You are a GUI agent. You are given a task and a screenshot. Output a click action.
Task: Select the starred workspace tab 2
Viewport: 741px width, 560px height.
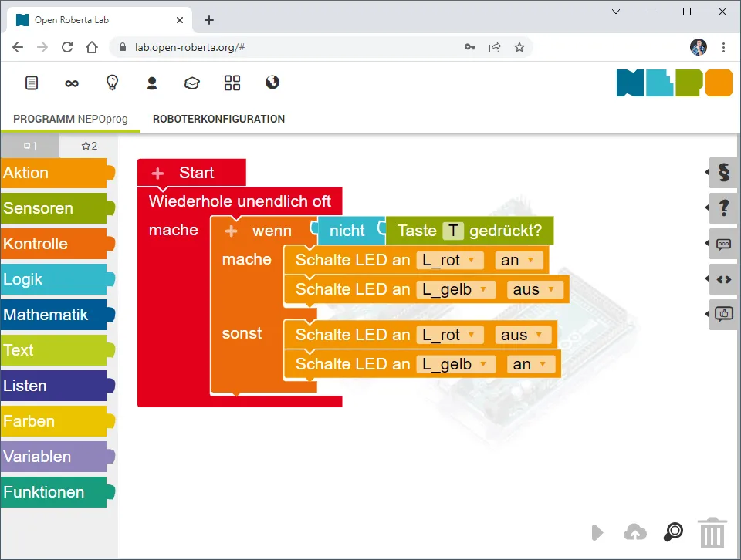[x=89, y=145]
